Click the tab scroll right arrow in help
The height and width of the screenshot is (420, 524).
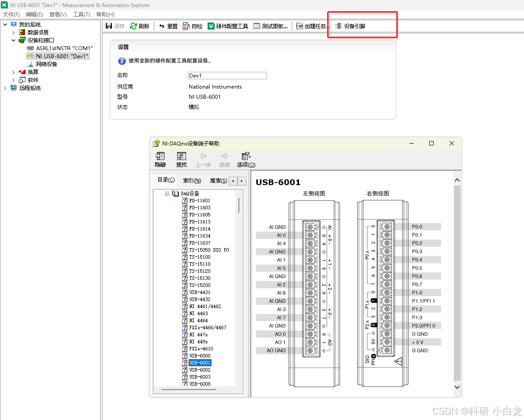[242, 181]
